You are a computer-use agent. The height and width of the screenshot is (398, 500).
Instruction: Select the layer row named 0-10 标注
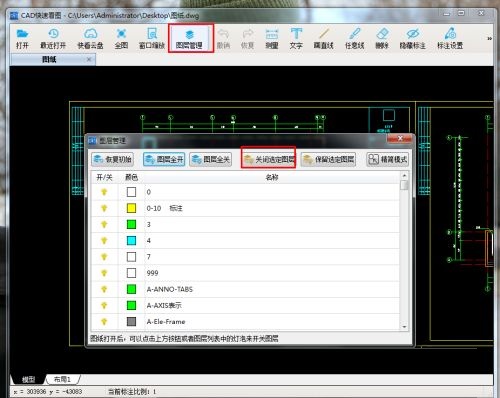coord(246,208)
